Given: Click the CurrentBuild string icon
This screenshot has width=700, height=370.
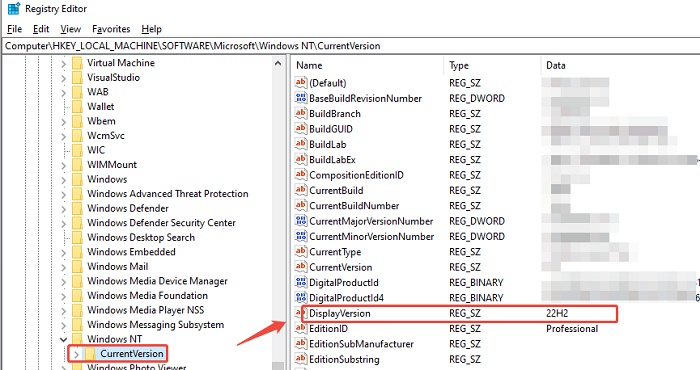Looking at the screenshot, I should point(301,190).
